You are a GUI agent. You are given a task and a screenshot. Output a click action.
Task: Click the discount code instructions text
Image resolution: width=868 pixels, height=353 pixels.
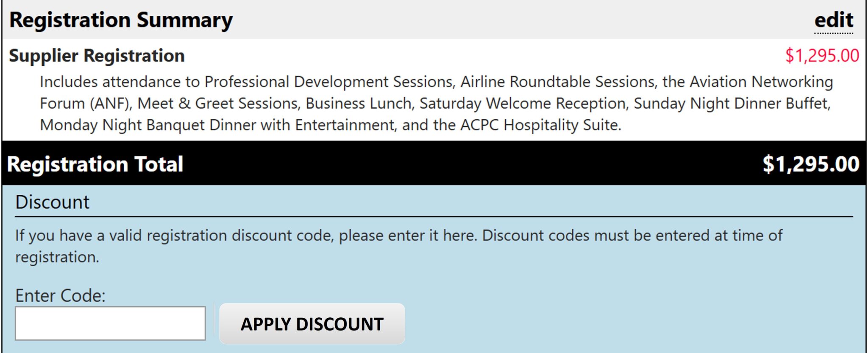pyautogui.click(x=398, y=236)
